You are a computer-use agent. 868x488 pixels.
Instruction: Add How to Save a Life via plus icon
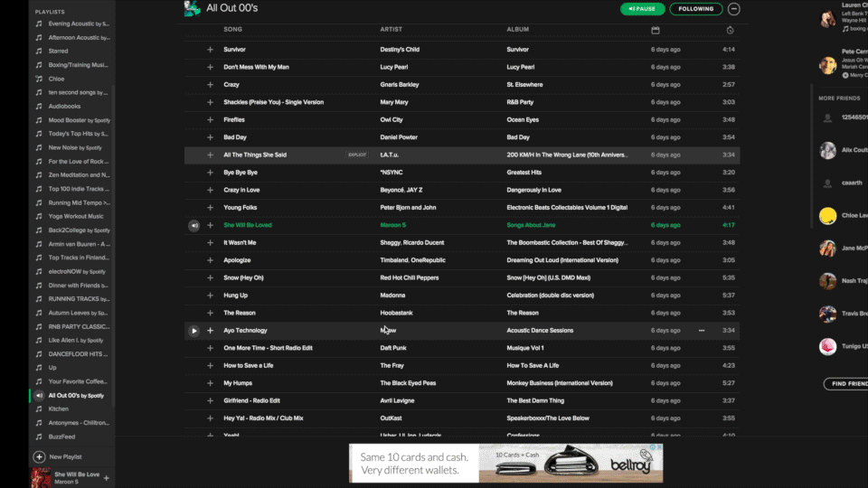pyautogui.click(x=210, y=366)
